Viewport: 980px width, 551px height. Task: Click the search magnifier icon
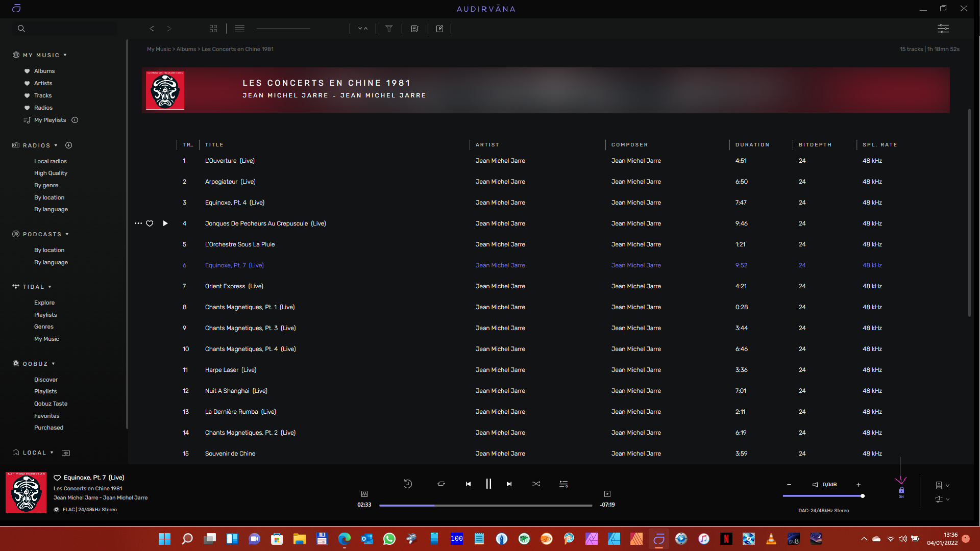(x=21, y=29)
